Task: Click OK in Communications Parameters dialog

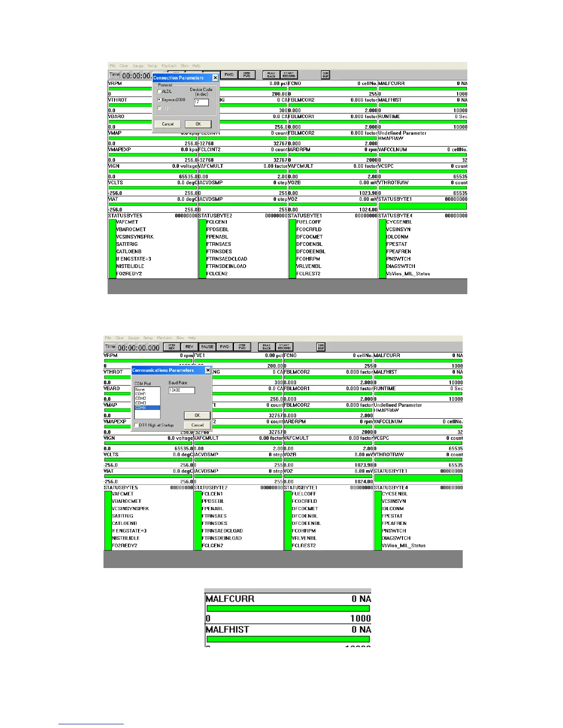Action: tap(197, 415)
